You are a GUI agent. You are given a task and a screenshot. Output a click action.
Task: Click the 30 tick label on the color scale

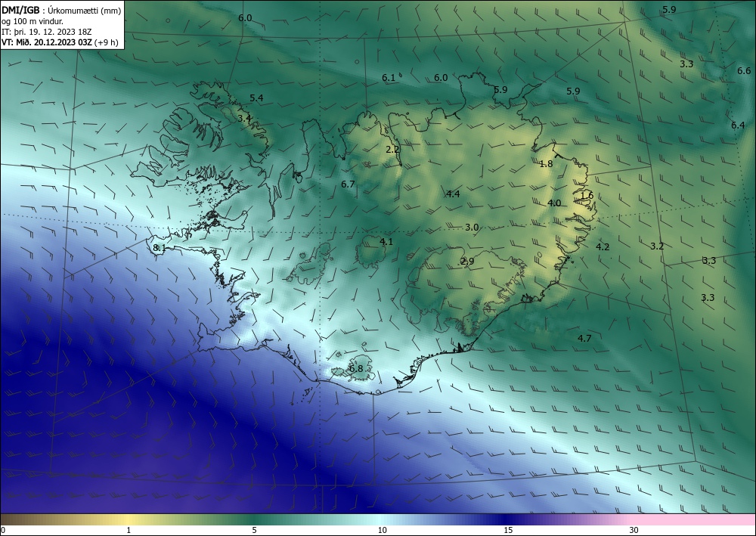pyautogui.click(x=634, y=530)
